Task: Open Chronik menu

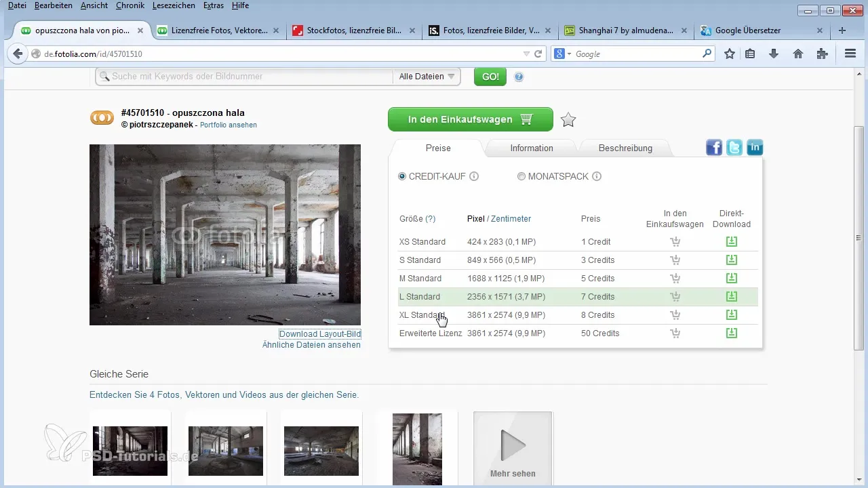Action: tap(130, 5)
